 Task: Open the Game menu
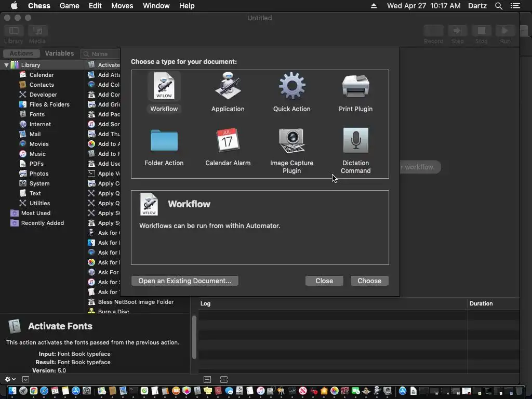coord(69,6)
